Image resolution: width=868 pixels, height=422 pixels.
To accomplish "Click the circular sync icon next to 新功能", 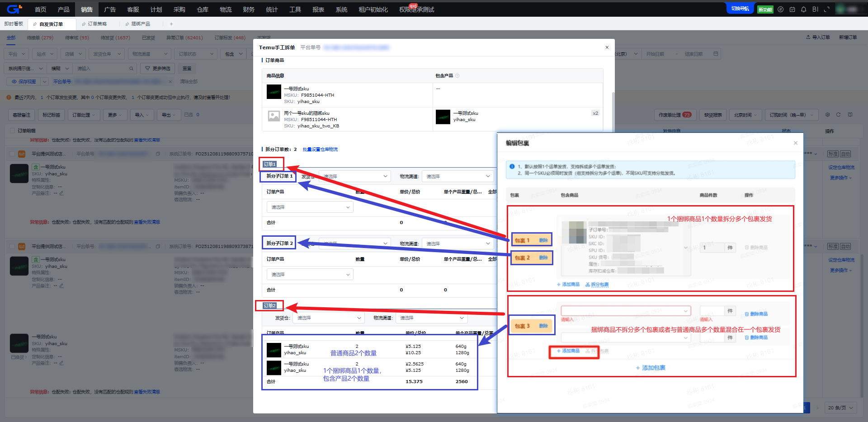I will click(x=780, y=9).
